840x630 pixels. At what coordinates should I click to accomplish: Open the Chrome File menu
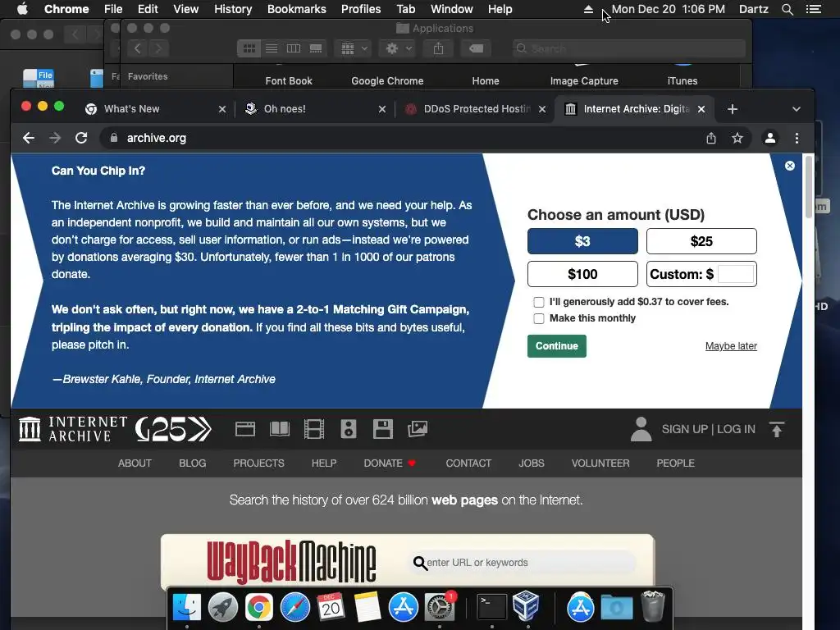coord(113,9)
